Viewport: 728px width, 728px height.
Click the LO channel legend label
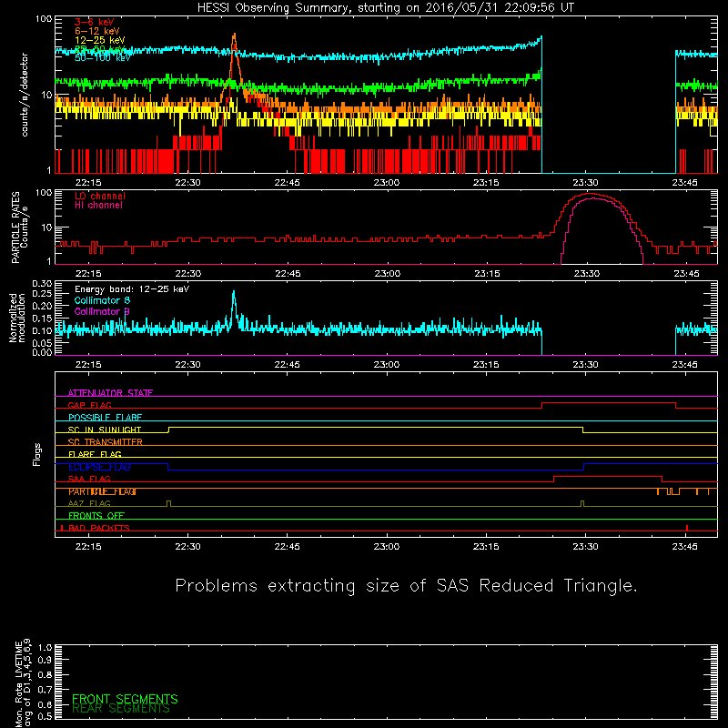(x=100, y=196)
